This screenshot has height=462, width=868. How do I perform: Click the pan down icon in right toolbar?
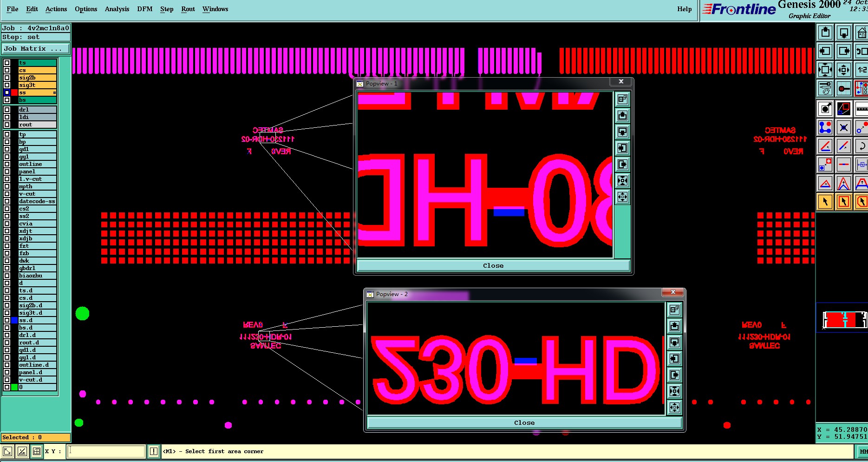[x=844, y=33]
